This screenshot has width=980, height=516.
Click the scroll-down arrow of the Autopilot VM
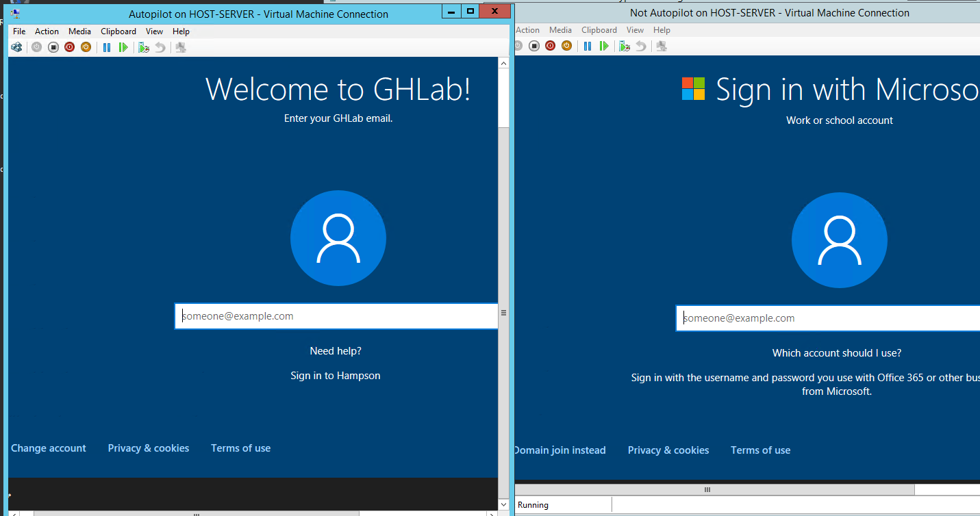coord(503,504)
